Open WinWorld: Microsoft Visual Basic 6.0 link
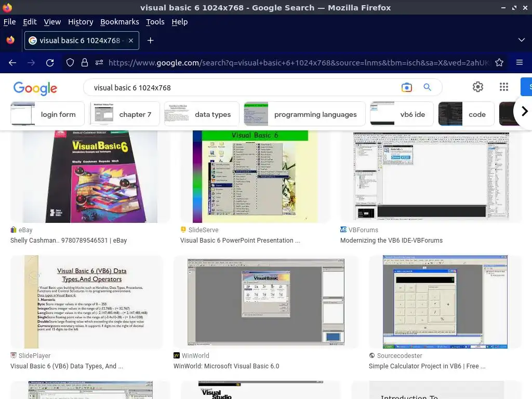 pyautogui.click(x=227, y=366)
